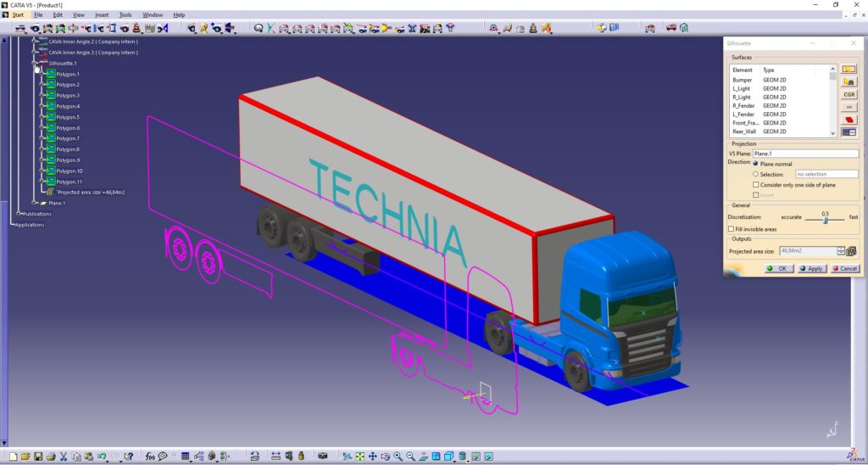Open the Edit menu
Screen dimensions: 868x465
[x=58, y=15]
